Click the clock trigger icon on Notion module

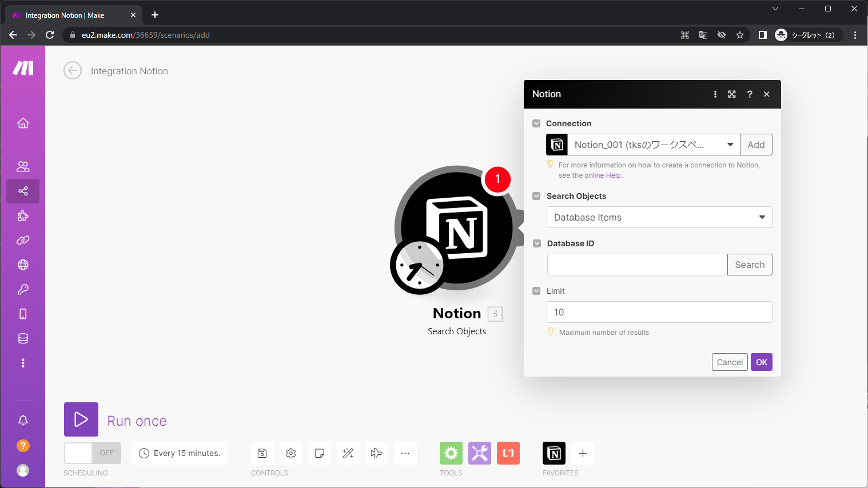coord(420,266)
